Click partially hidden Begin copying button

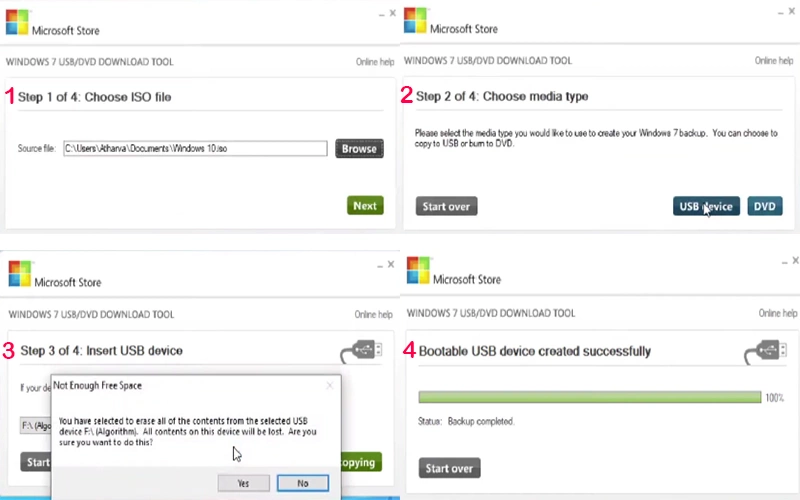coord(361,462)
